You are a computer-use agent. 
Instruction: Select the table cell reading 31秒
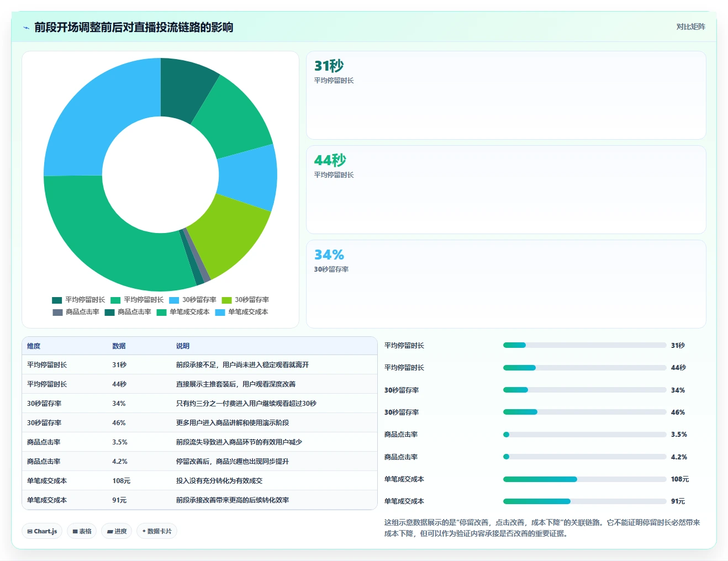click(119, 365)
